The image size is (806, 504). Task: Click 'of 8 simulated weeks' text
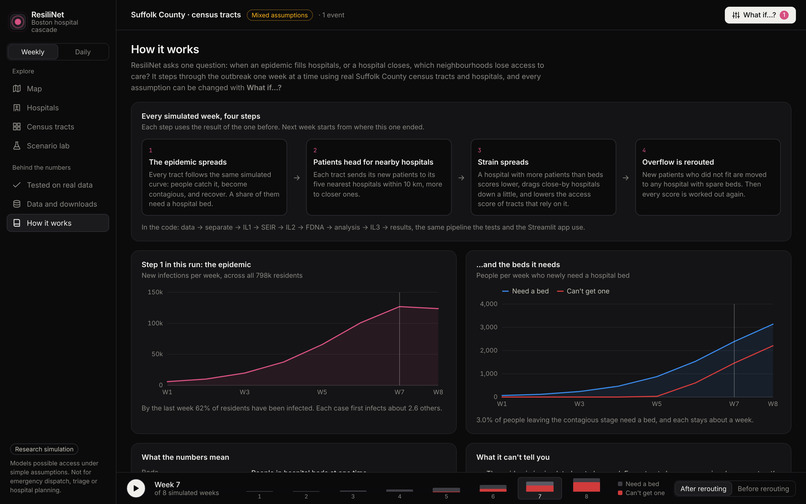[x=187, y=493]
